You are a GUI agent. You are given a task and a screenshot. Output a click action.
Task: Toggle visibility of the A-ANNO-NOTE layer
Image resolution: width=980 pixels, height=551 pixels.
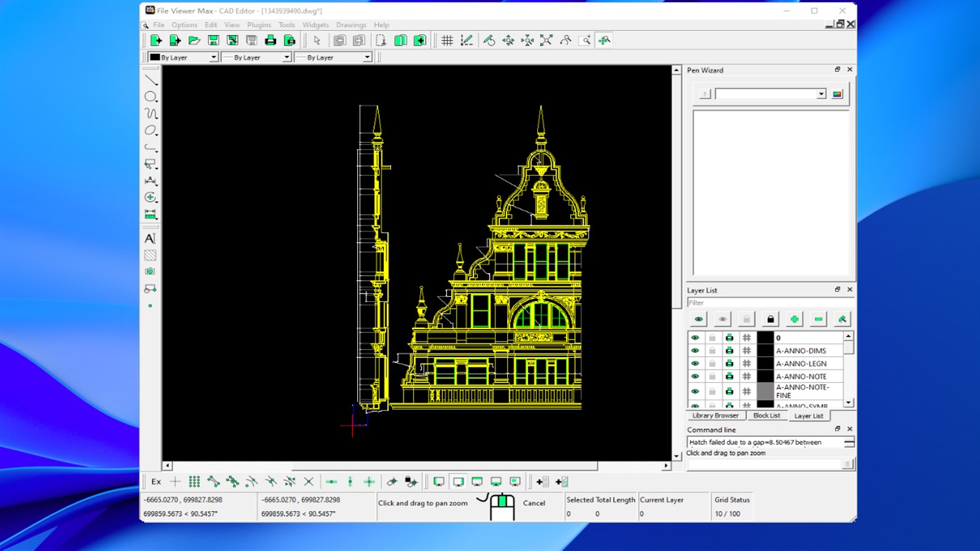[695, 377]
